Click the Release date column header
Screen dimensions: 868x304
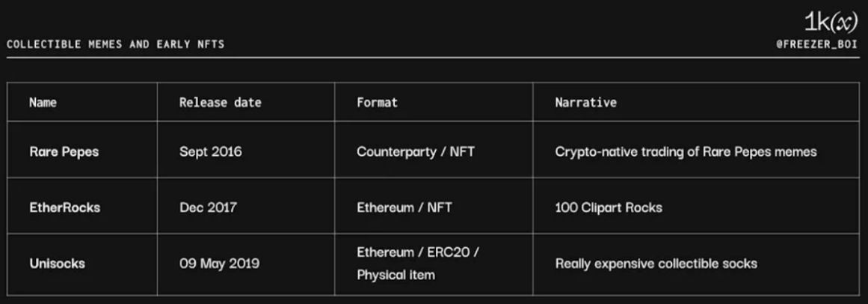coord(221,103)
